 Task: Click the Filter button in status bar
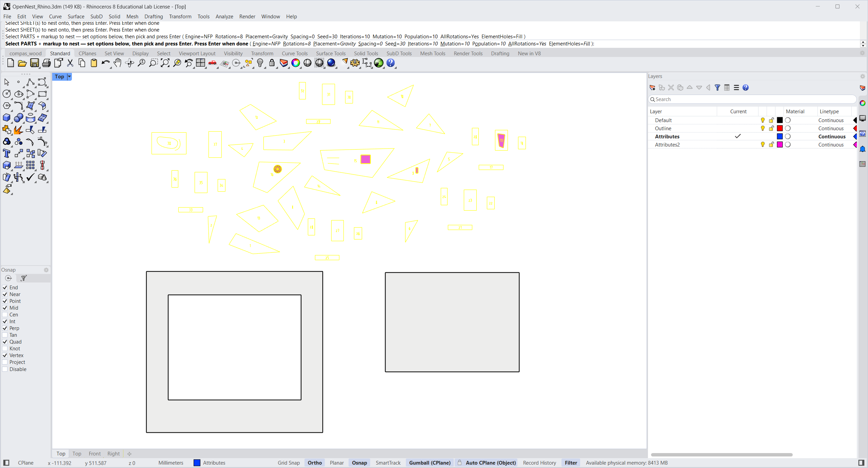(x=571, y=463)
